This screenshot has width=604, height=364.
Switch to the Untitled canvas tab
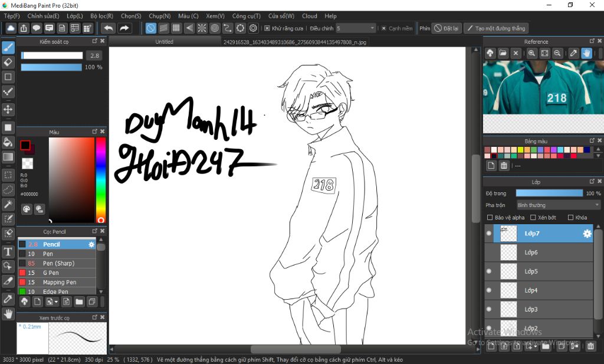165,42
